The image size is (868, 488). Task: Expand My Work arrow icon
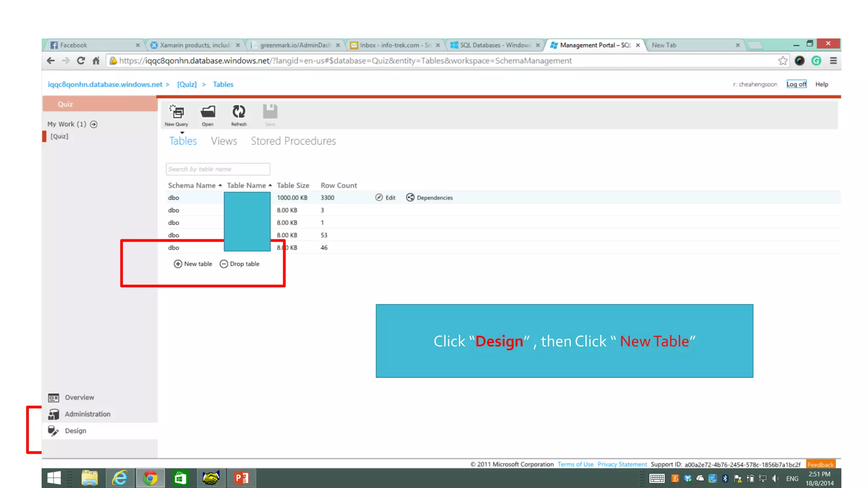tap(94, 124)
